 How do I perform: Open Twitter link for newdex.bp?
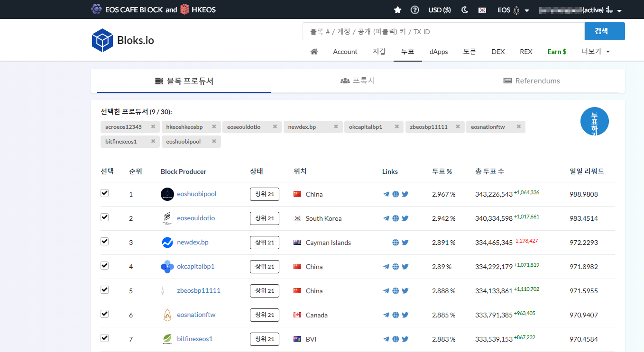405,243
